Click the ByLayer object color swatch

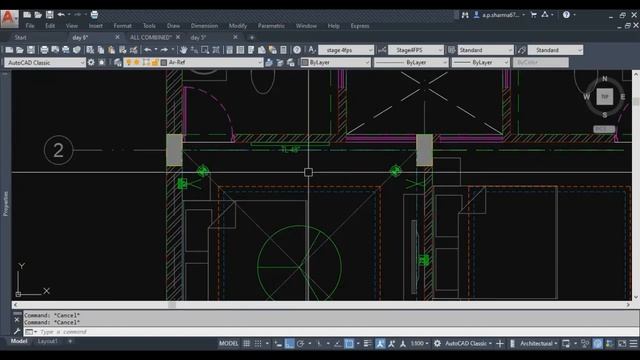(x=304, y=62)
